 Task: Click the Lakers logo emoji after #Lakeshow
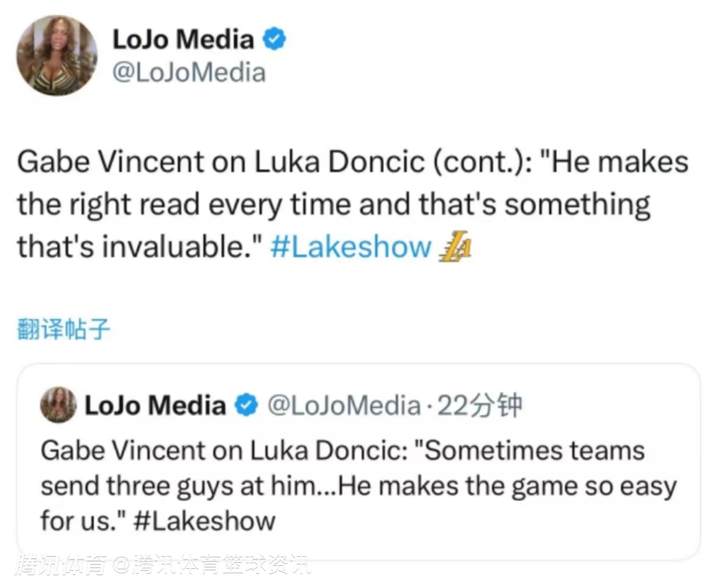(455, 248)
